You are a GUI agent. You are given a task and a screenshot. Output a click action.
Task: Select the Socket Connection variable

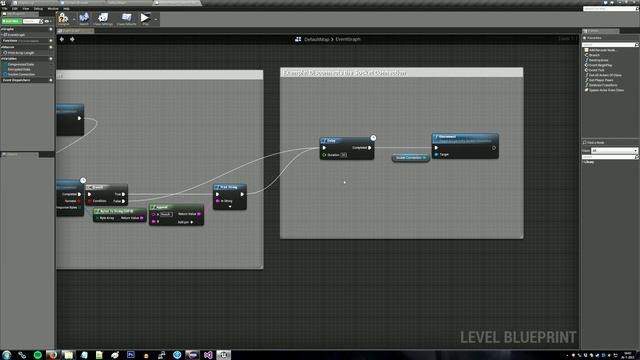(x=20, y=75)
